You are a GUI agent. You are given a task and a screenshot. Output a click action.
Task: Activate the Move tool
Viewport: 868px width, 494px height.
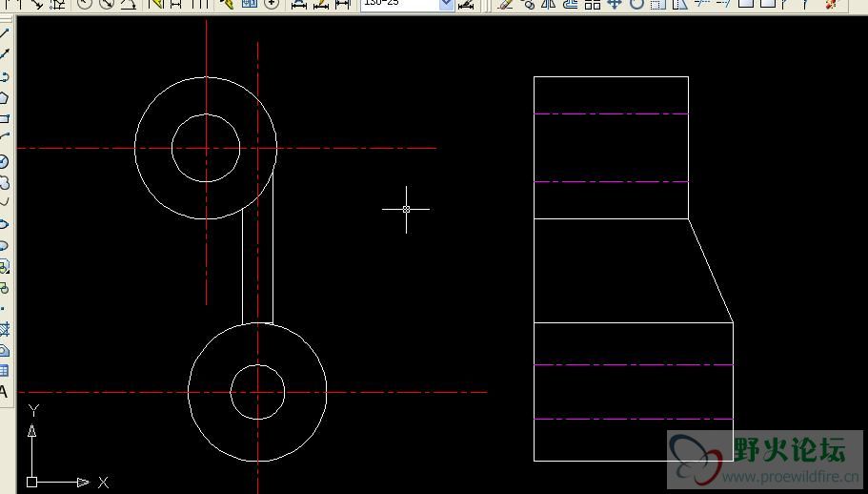[615, 5]
